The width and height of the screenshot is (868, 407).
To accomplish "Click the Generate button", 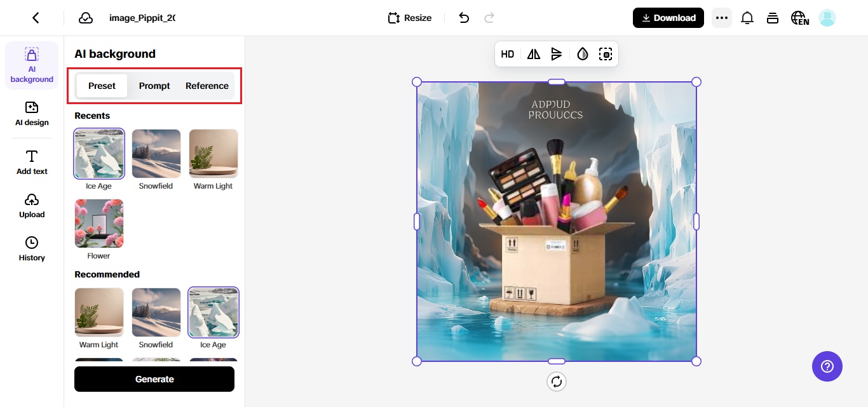I will click(154, 379).
